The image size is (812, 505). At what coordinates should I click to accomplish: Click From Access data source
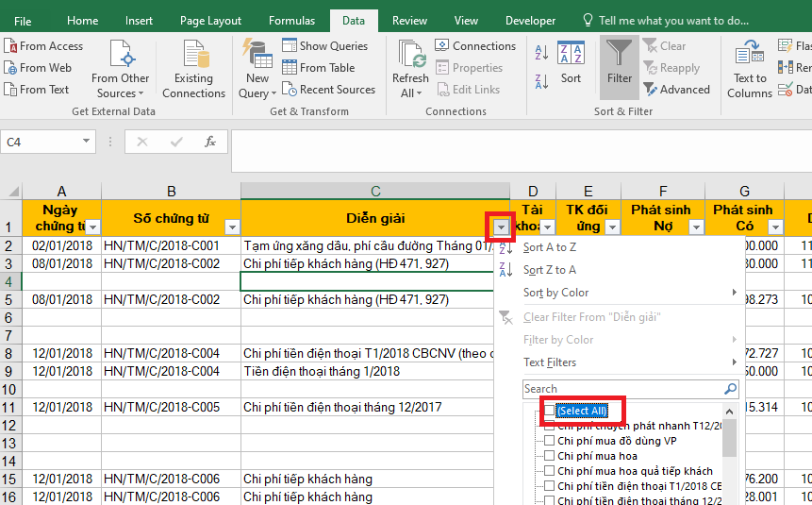[x=43, y=46]
